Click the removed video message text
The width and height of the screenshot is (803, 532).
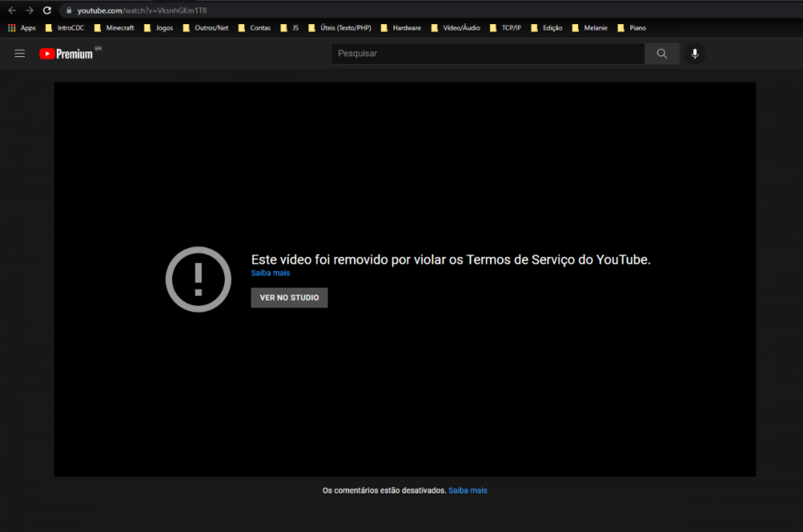(x=450, y=259)
